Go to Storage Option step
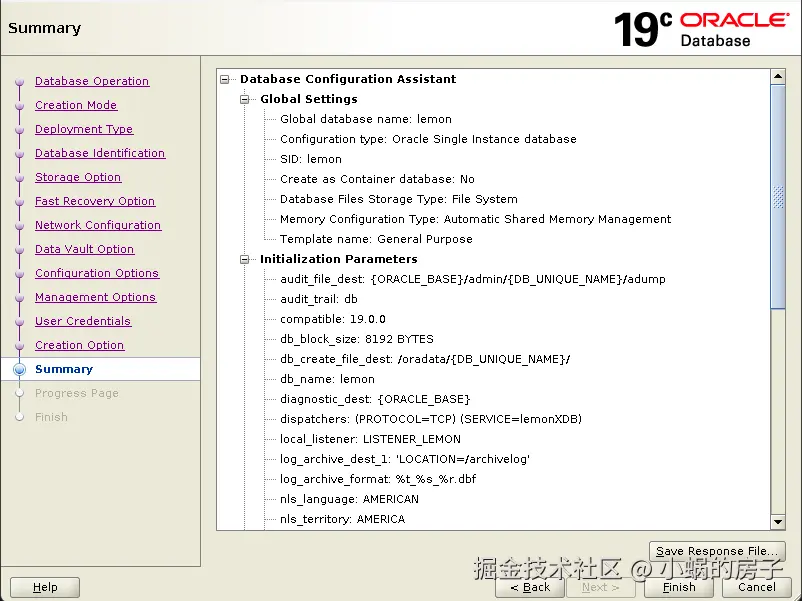 pos(78,177)
